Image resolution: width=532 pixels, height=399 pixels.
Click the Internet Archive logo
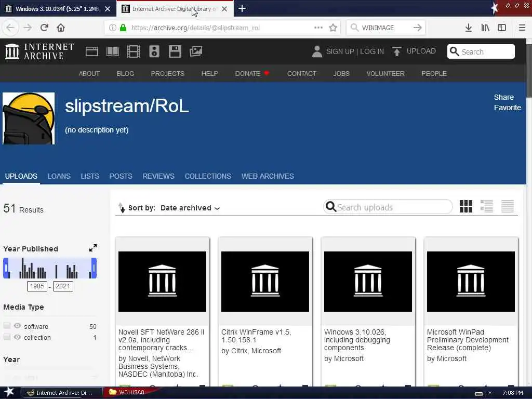(x=39, y=51)
